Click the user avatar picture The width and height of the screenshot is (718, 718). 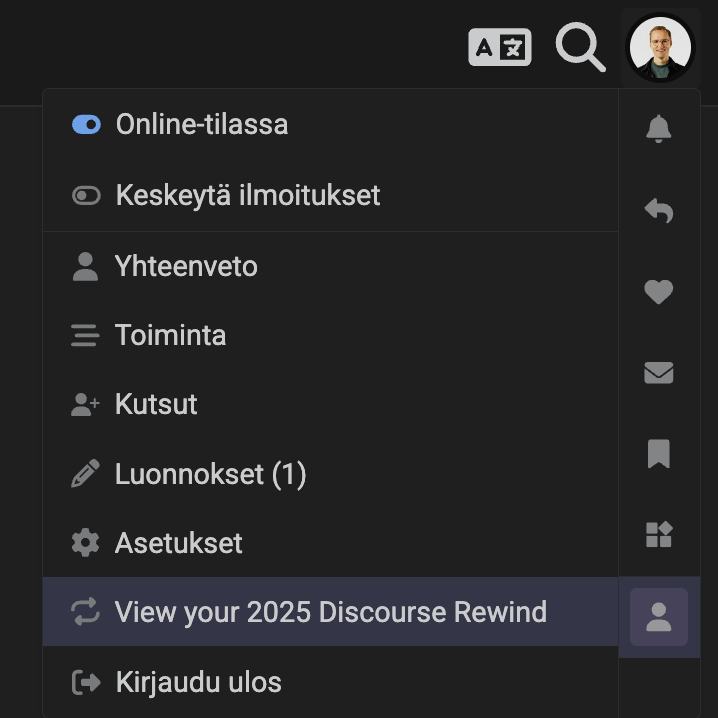659,48
